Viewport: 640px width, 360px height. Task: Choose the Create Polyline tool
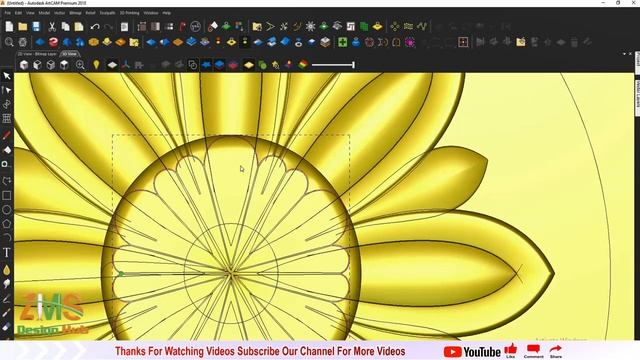(x=7, y=181)
